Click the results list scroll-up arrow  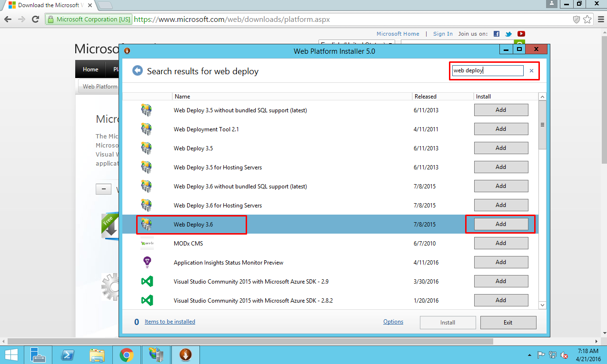(542, 97)
